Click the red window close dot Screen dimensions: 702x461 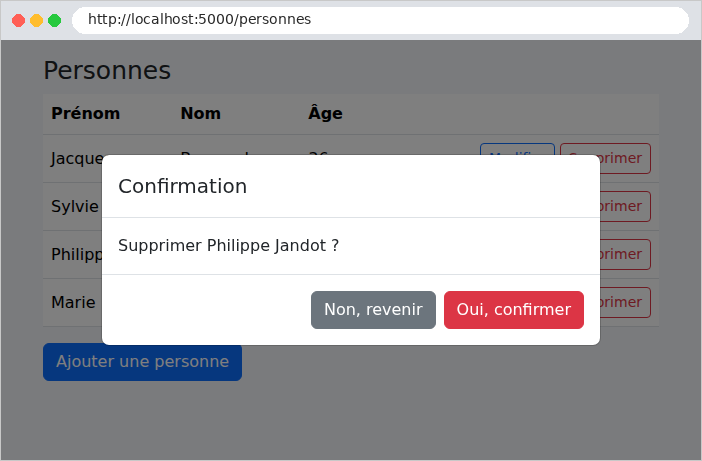pyautogui.click(x=18, y=20)
